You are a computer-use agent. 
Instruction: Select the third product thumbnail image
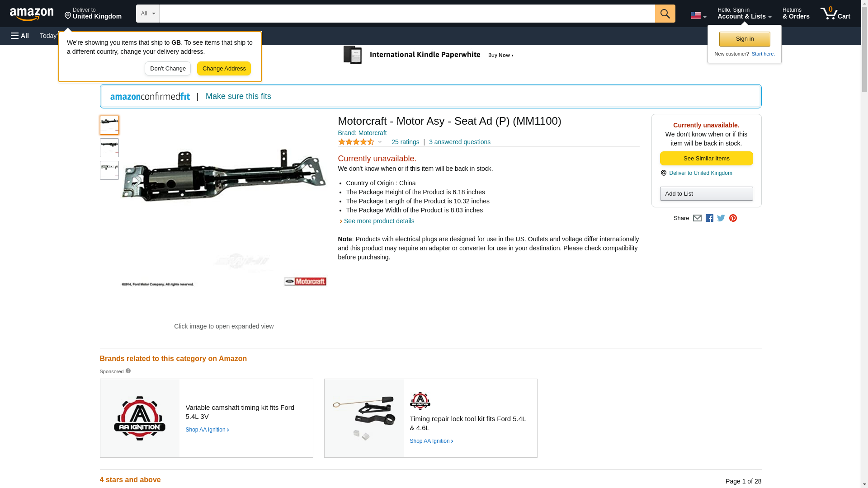[x=109, y=170]
